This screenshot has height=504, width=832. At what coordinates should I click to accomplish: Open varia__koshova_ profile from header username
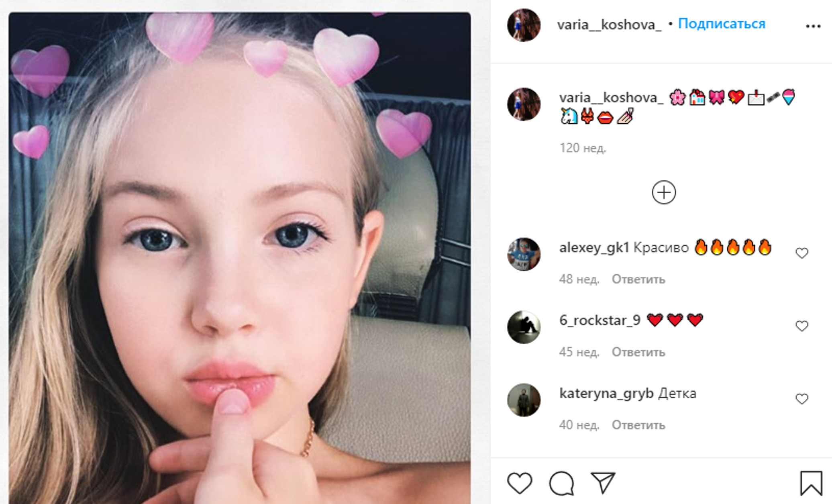[609, 25]
